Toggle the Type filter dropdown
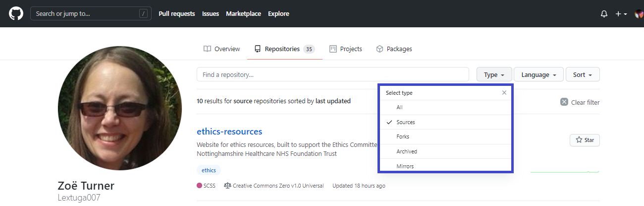644x206 pixels. click(x=494, y=74)
